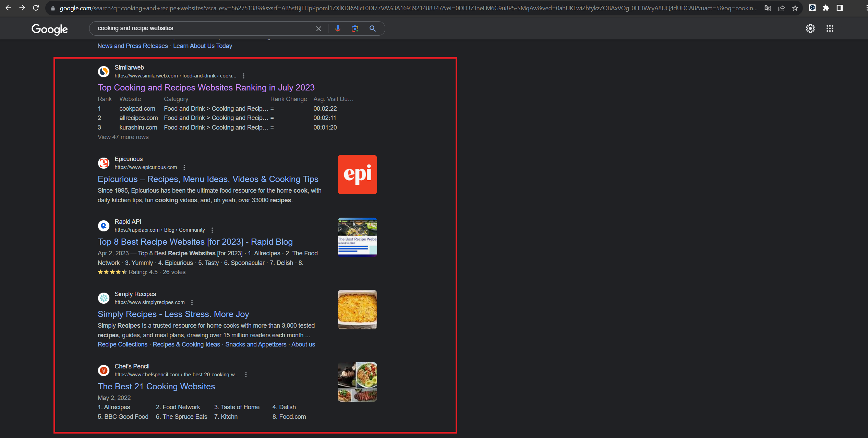The height and width of the screenshot is (438, 868).
Task: Click the Similarweb site name text
Action: [129, 68]
